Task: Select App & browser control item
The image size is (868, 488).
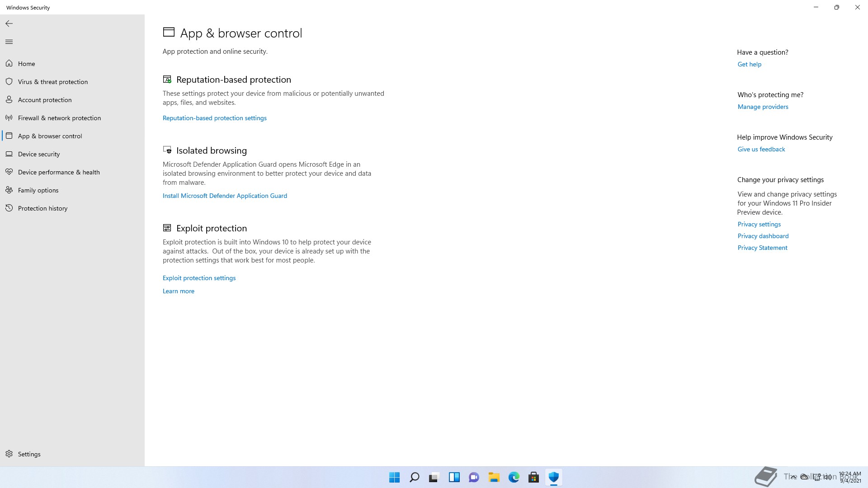Action: point(72,136)
